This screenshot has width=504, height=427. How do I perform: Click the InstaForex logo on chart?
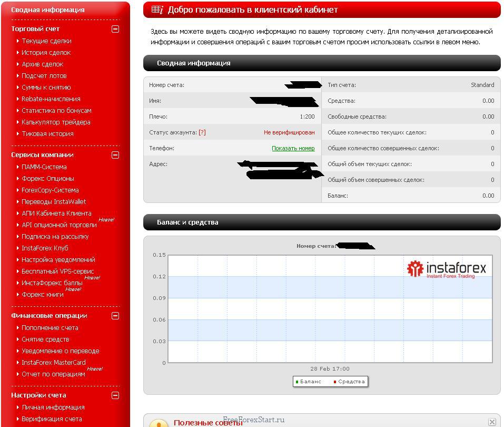click(447, 269)
